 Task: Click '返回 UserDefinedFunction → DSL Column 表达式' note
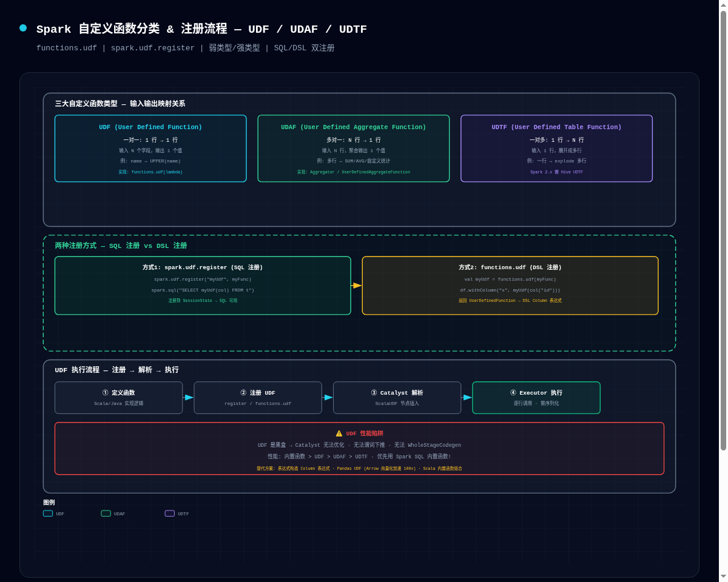[x=510, y=301]
